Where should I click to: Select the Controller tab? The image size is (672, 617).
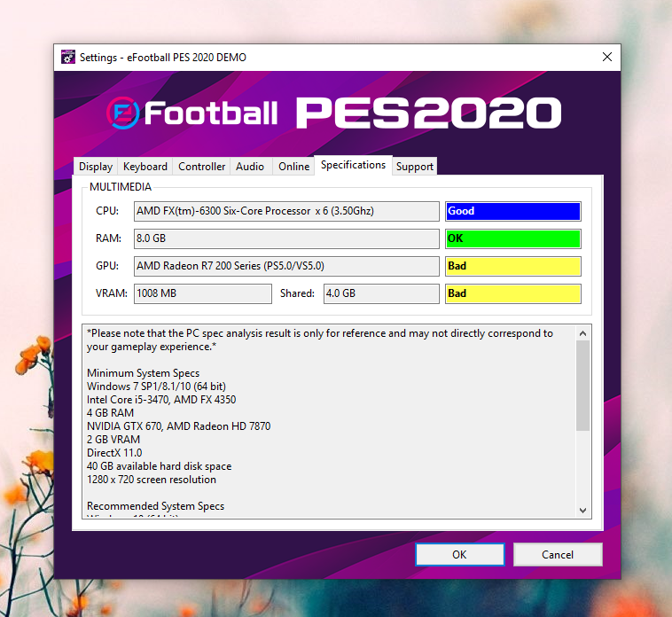201,167
